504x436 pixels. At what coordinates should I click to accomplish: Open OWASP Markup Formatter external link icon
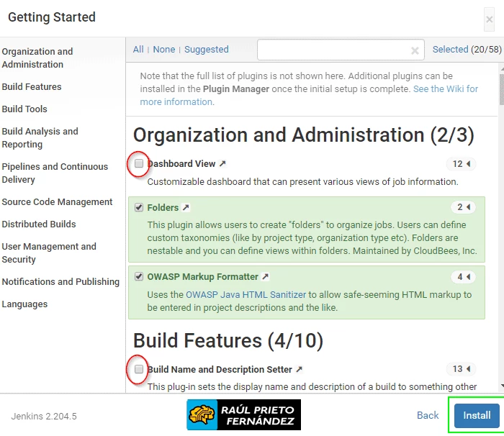point(265,277)
